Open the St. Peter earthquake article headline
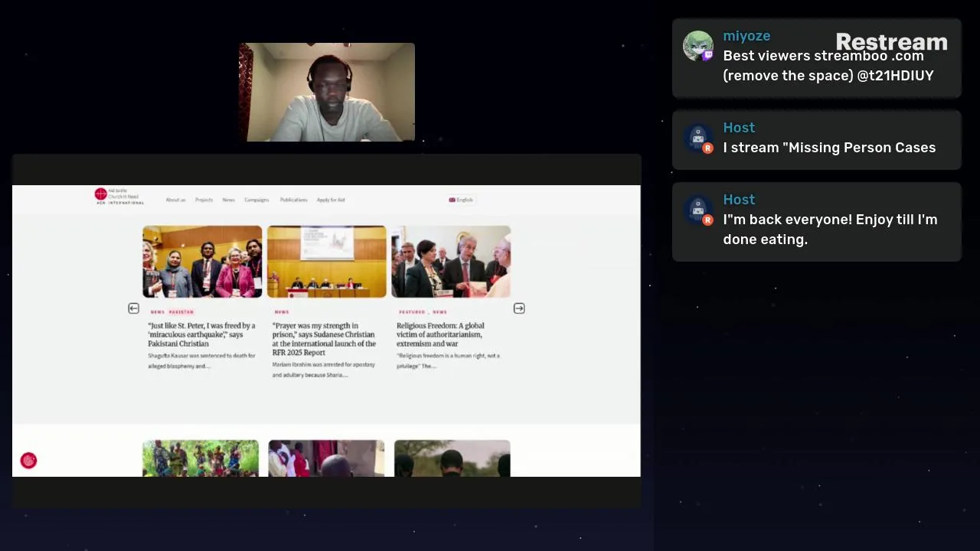The image size is (980, 551). [x=201, y=334]
